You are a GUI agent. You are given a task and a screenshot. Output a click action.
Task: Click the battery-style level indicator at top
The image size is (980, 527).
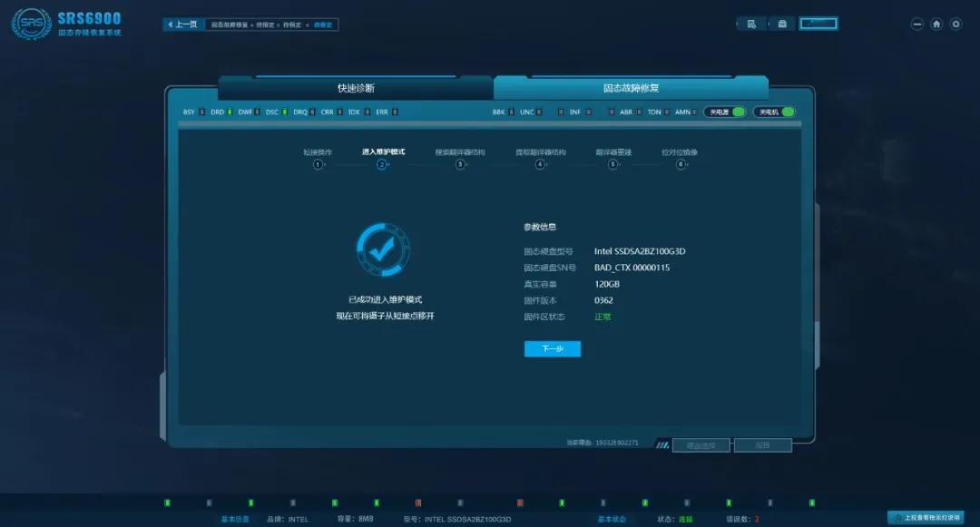tap(818, 24)
